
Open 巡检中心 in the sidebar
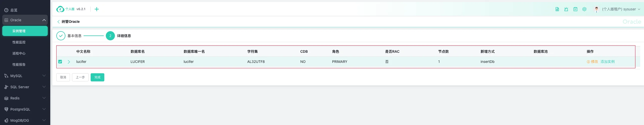(19, 53)
